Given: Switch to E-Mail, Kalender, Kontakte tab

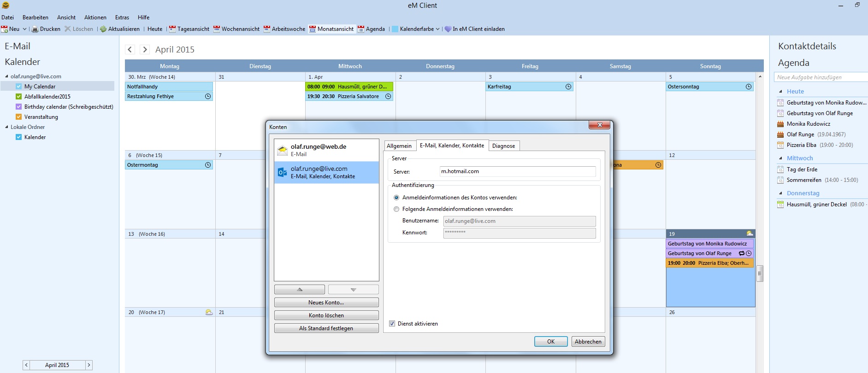Looking at the screenshot, I should point(452,146).
